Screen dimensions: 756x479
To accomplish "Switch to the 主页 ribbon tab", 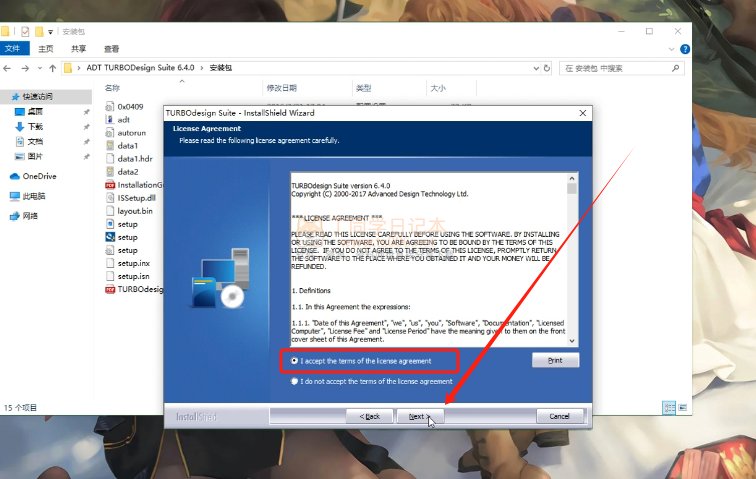I will tap(46, 49).
